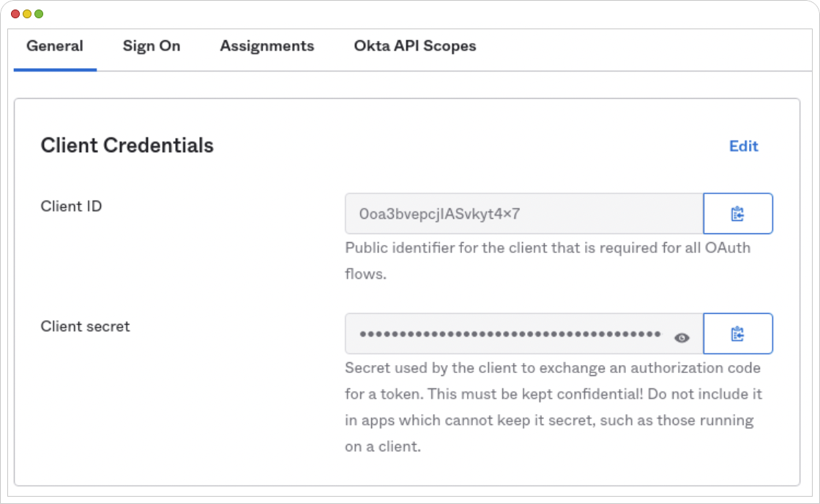Viewport: 820px width, 504px height.
Task: Click the 'Secret used by the client' description
Action: point(553,407)
